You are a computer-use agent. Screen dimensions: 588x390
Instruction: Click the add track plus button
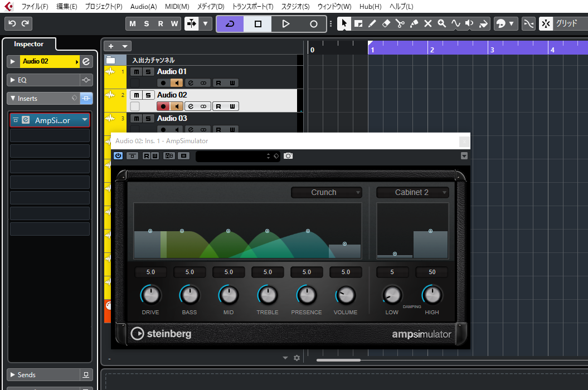(111, 46)
